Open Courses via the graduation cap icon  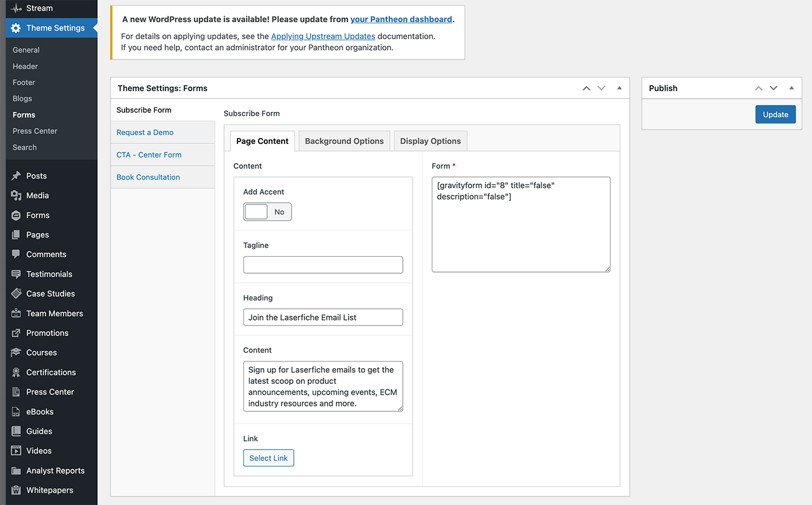click(16, 352)
